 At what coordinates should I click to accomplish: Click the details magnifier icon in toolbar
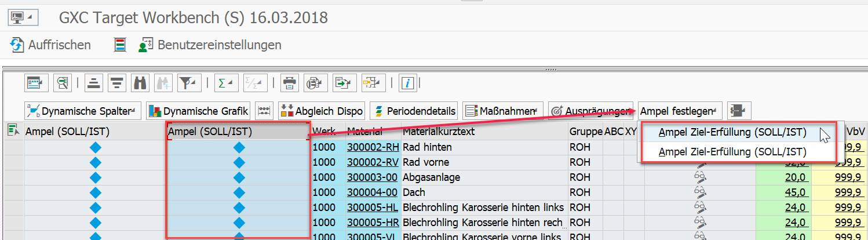(62, 83)
